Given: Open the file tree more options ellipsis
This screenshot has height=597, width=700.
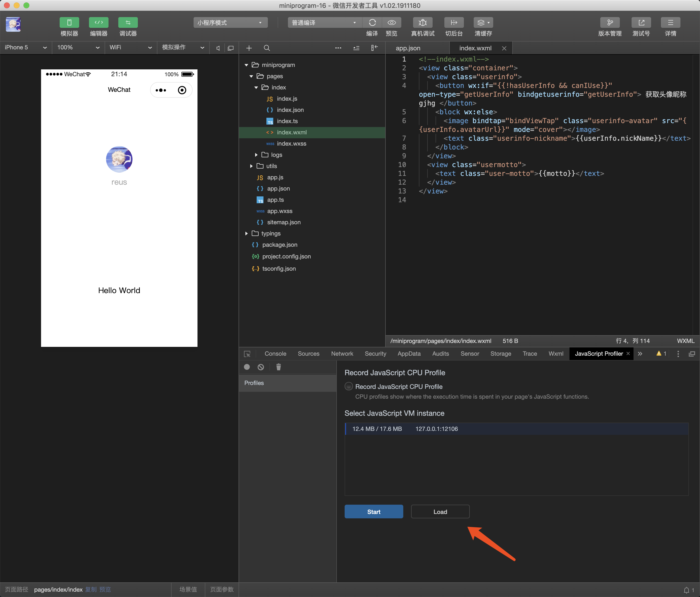Looking at the screenshot, I should point(338,48).
